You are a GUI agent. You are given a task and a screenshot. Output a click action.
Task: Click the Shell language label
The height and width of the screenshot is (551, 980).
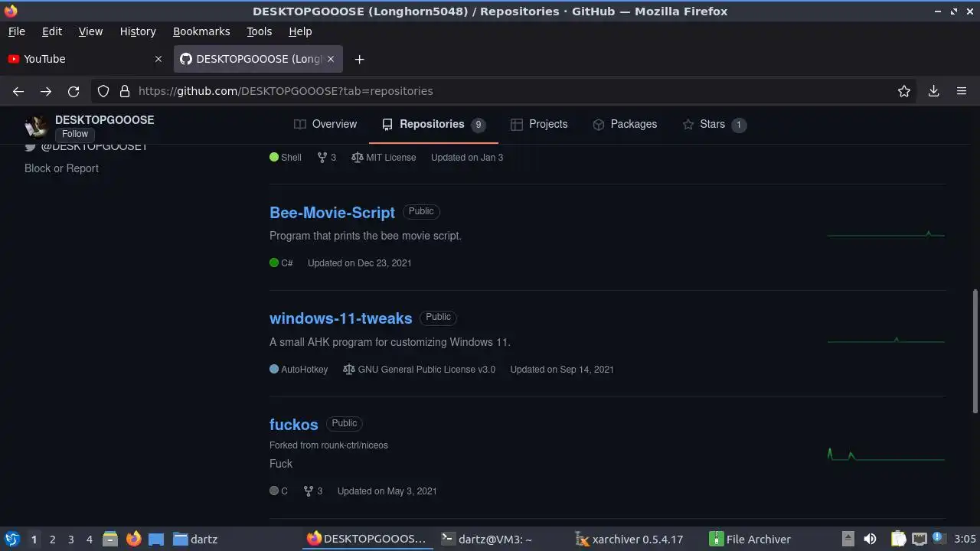[x=286, y=158]
